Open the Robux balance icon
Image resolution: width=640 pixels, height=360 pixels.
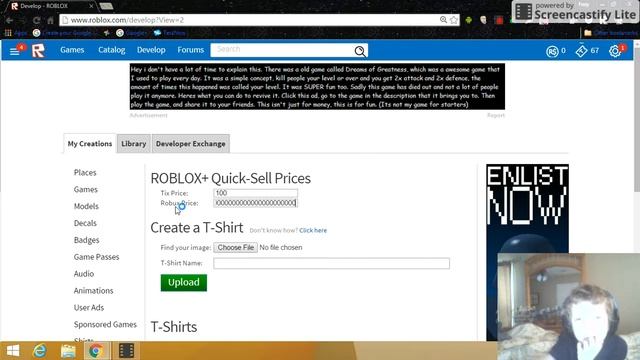tap(552, 51)
